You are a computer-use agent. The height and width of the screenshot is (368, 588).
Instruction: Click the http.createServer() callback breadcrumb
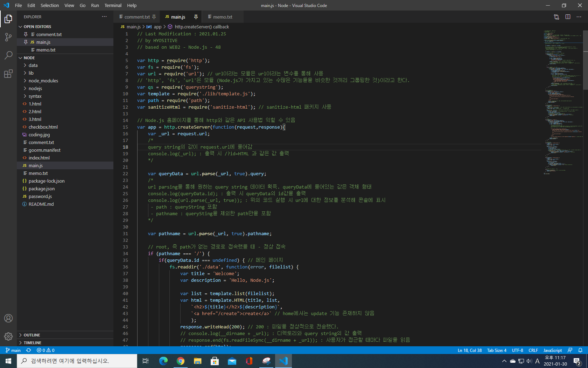(x=198, y=27)
